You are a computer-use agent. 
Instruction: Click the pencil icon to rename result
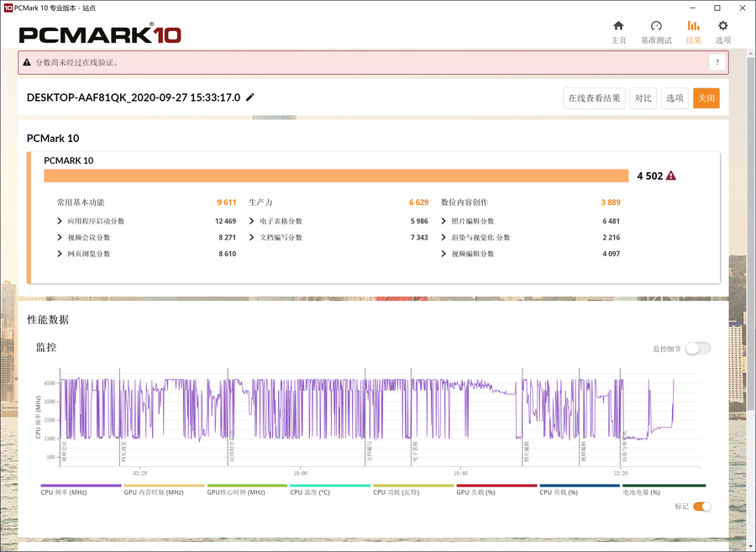click(x=250, y=97)
